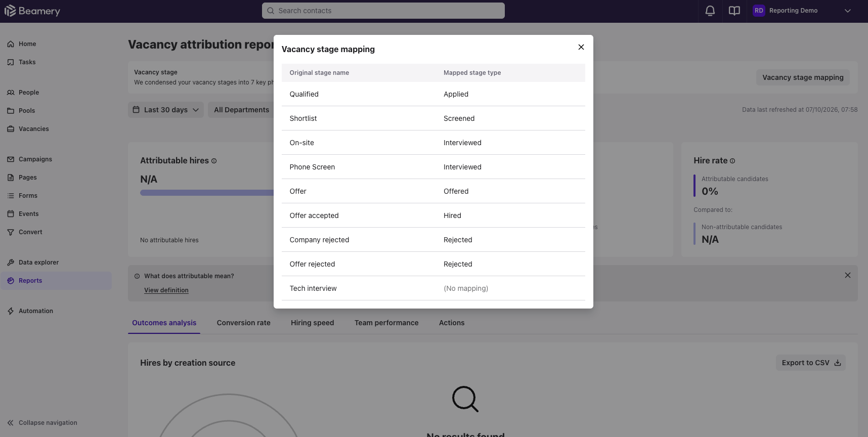Click the Attributable hires progress bar
This screenshot has width=868, height=437.
pyautogui.click(x=207, y=193)
